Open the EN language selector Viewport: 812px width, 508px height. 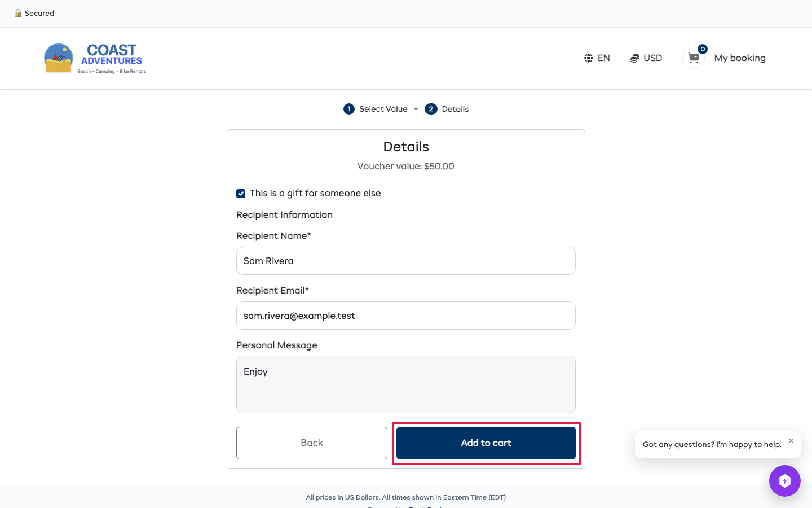pyautogui.click(x=597, y=58)
